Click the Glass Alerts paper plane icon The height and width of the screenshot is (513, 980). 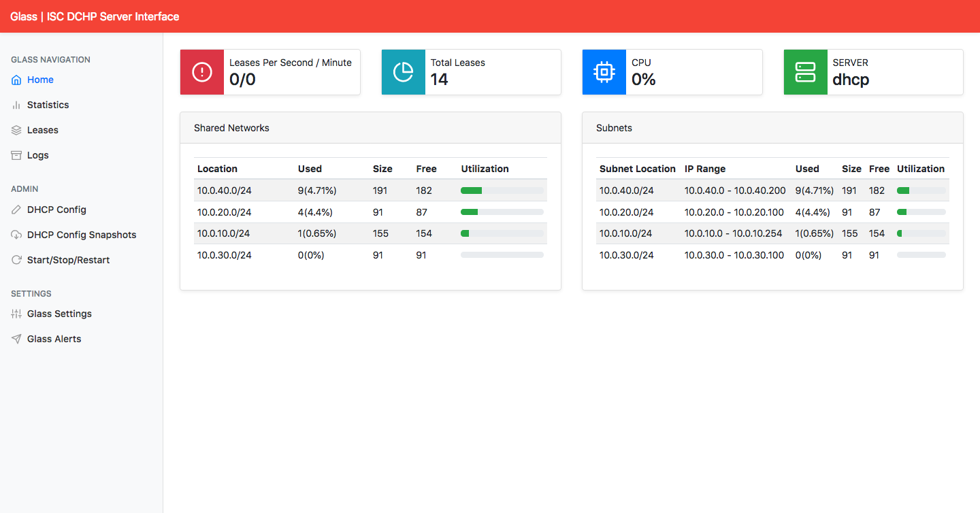(x=16, y=339)
